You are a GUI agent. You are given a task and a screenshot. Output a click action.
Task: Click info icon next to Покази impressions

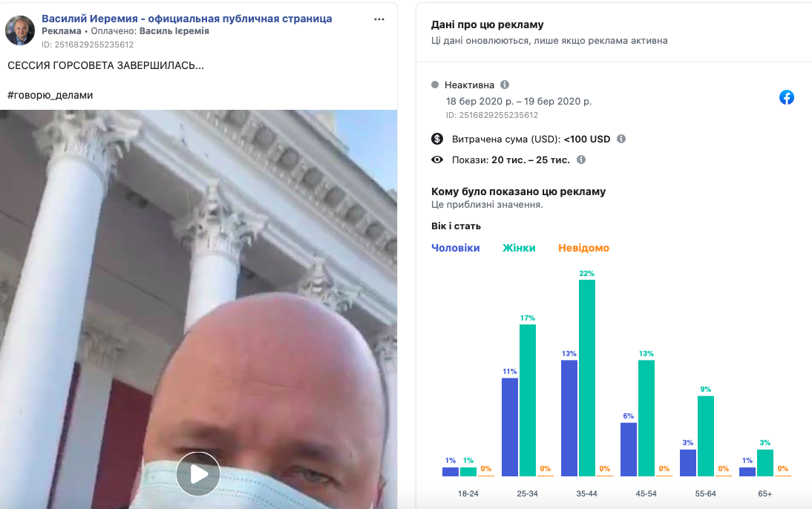click(581, 160)
